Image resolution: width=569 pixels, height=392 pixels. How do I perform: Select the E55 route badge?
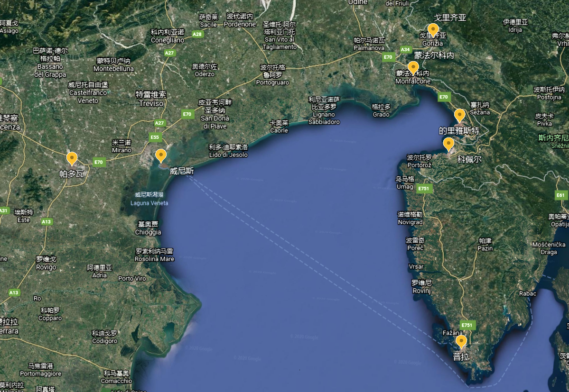tap(155, 137)
